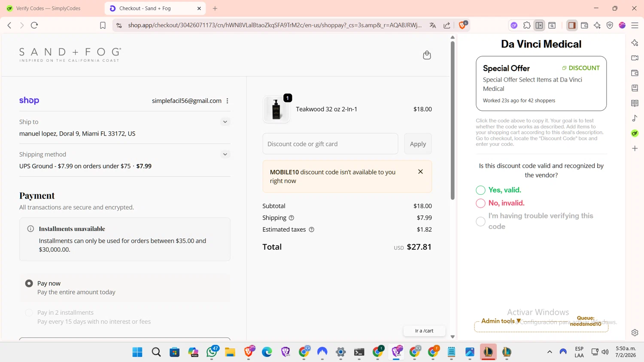Viewport: 644px width, 362px height.
Task: Open taskbar search magnifier
Action: (156, 352)
